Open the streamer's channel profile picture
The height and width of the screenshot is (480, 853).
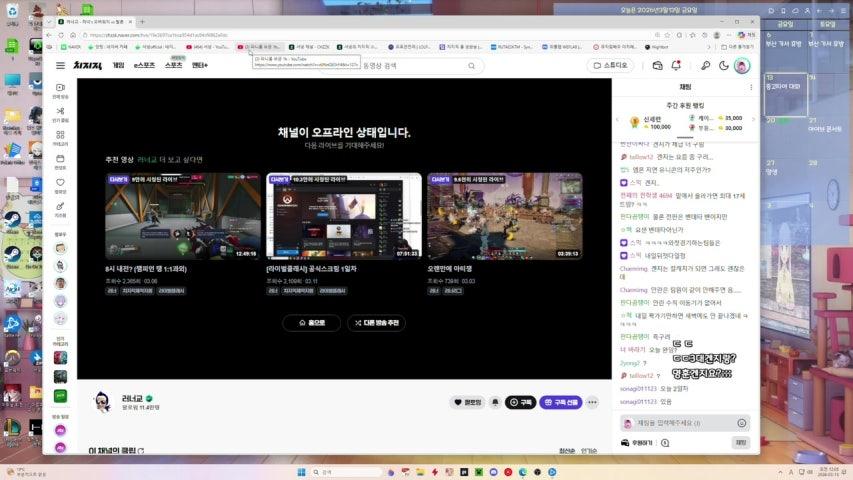pyautogui.click(x=101, y=402)
